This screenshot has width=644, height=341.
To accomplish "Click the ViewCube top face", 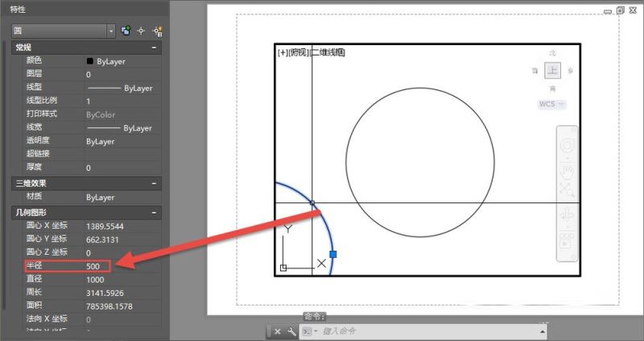I will [552, 70].
